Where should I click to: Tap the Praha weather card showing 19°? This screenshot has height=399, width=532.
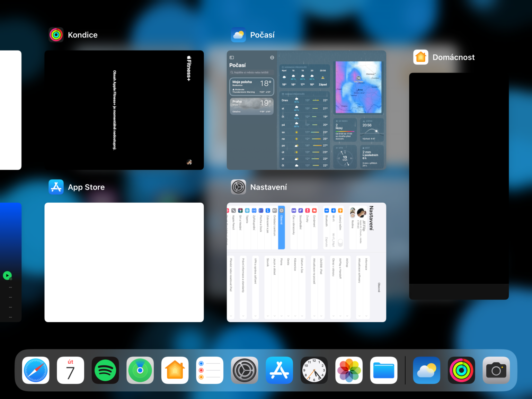252,106
